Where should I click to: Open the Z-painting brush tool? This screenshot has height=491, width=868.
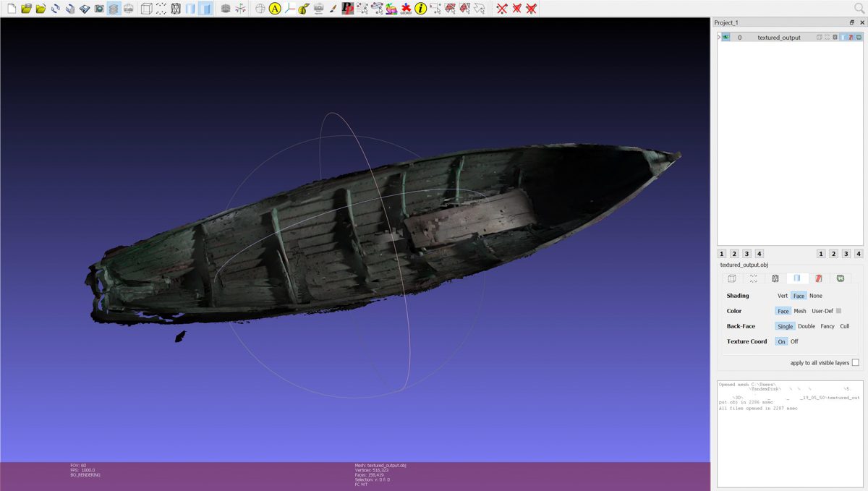[333, 9]
